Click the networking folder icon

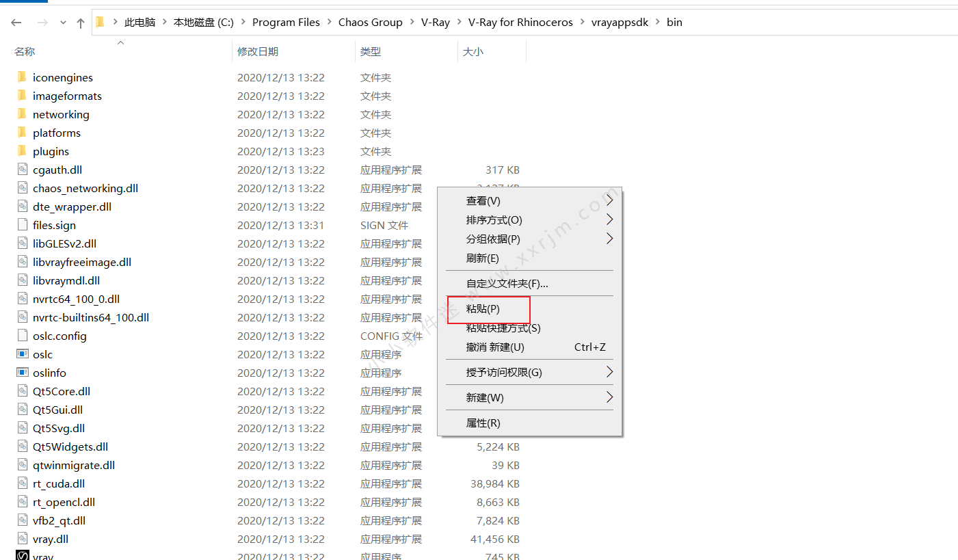click(x=22, y=114)
